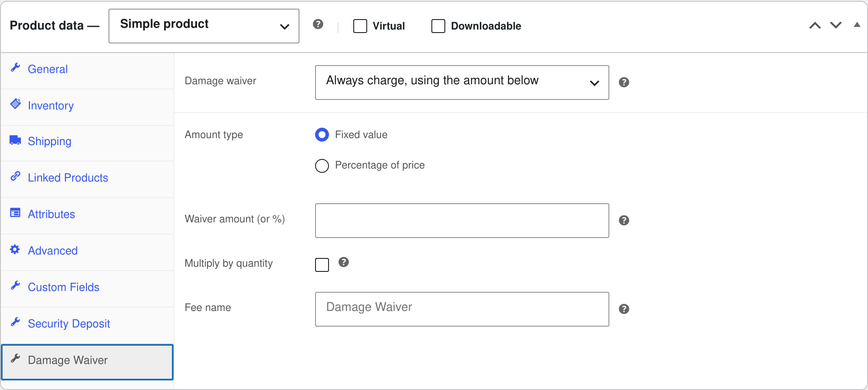This screenshot has height=390, width=868.
Task: Click the Virtual label text
Action: [x=388, y=26]
